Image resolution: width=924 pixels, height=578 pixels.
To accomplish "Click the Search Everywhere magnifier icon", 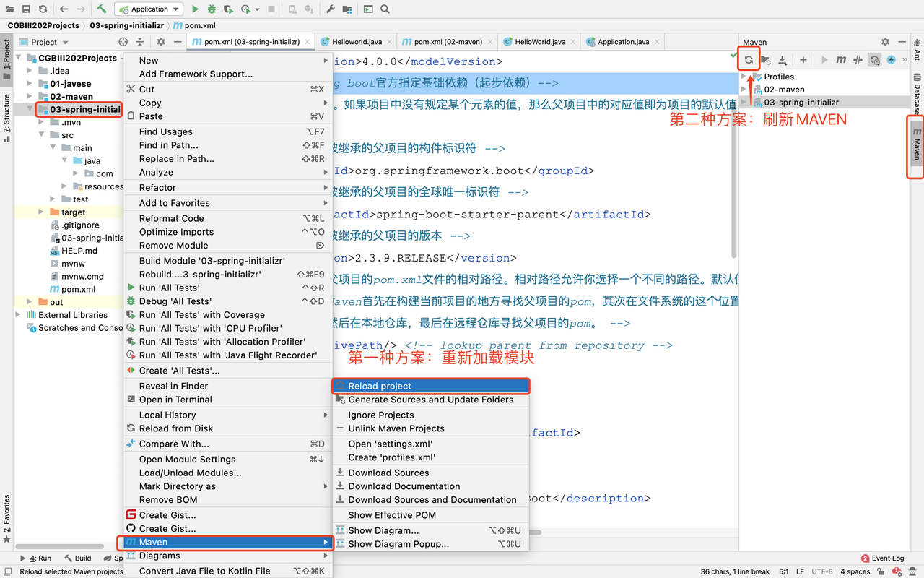I will pos(385,9).
